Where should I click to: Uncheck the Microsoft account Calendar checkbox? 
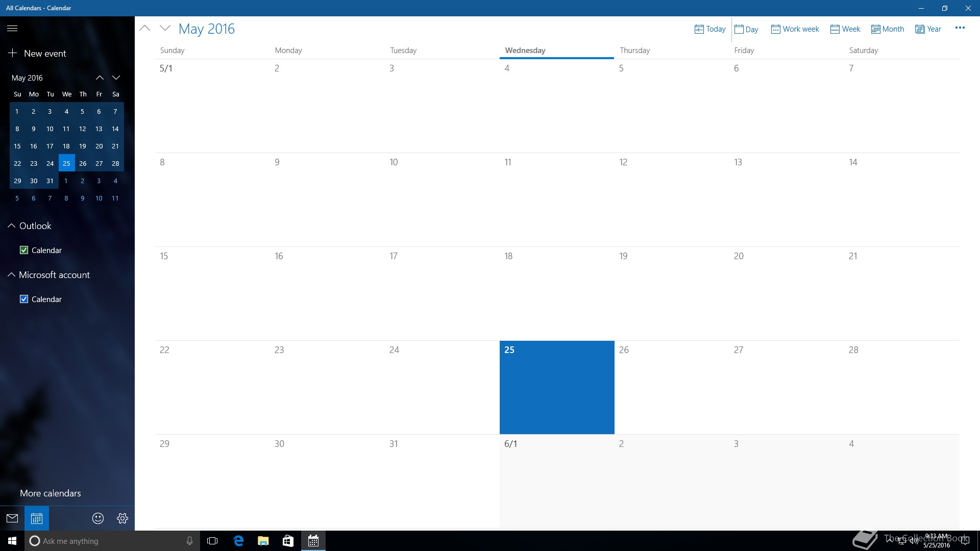24,299
